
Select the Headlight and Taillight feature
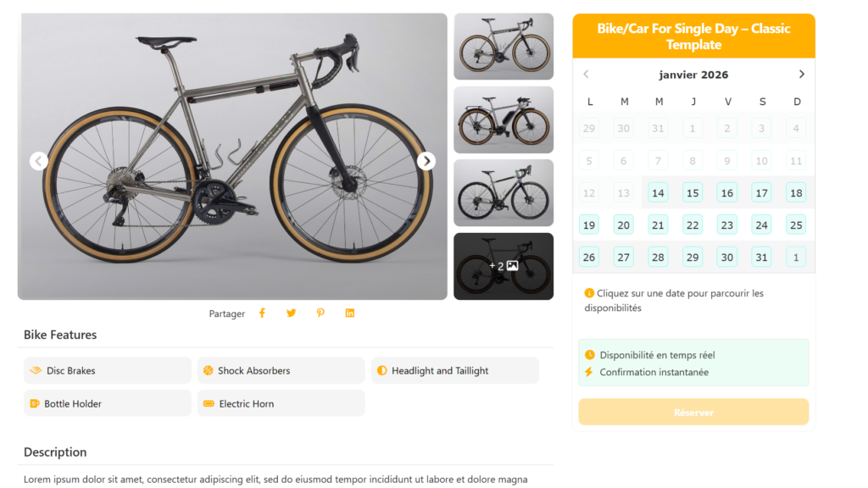click(x=454, y=370)
